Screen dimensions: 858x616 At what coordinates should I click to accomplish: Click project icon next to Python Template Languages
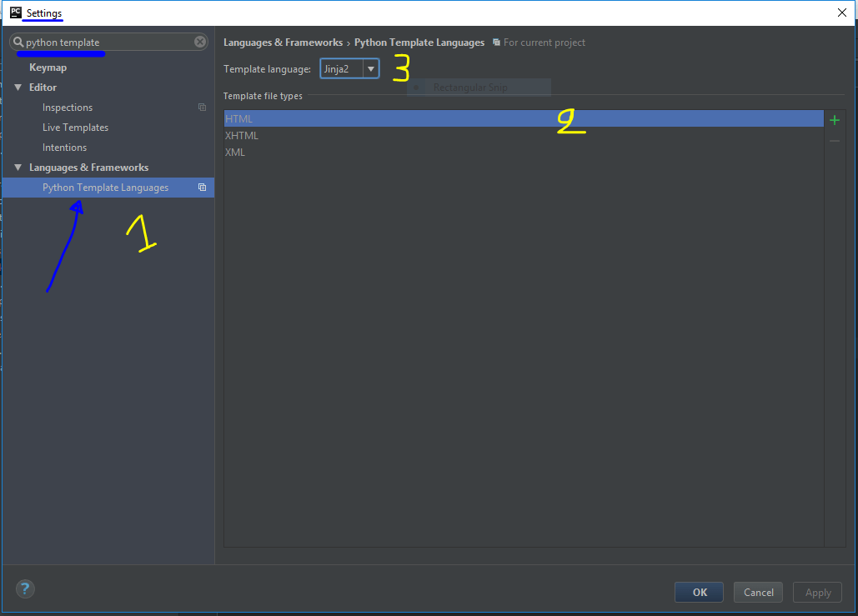click(202, 187)
